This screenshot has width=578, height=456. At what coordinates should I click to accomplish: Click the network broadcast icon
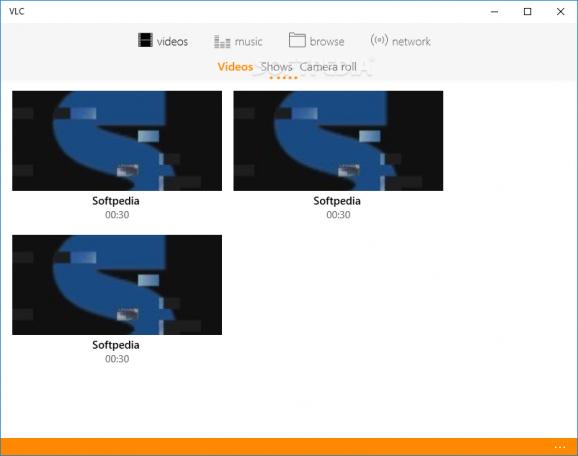[x=379, y=40]
